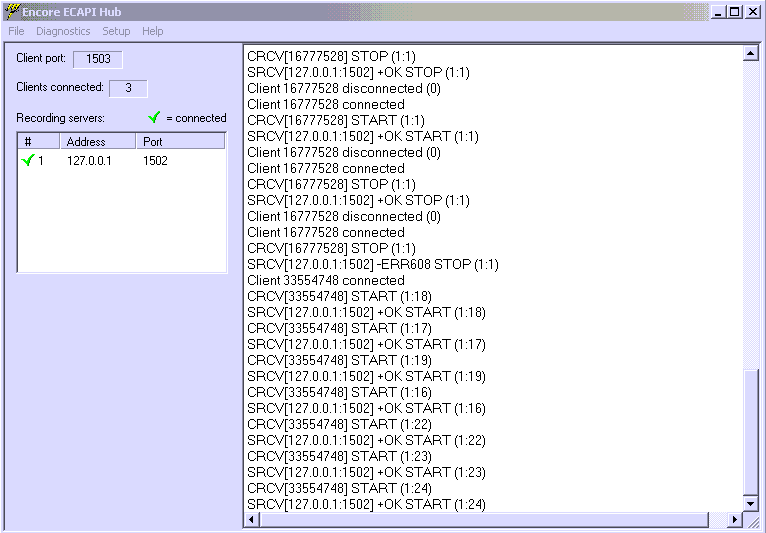Click the 'Recording servers:' label
Screen dimensions: 766x533
pos(60,118)
